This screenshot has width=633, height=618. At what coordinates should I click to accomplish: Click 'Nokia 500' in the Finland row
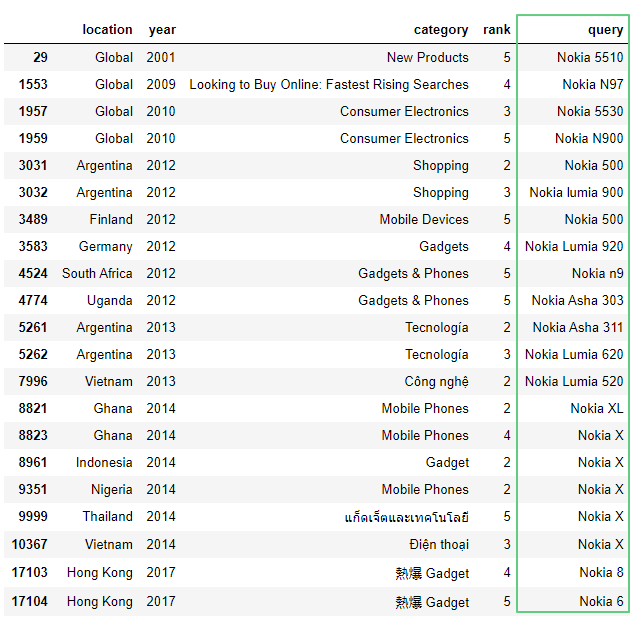(x=593, y=219)
